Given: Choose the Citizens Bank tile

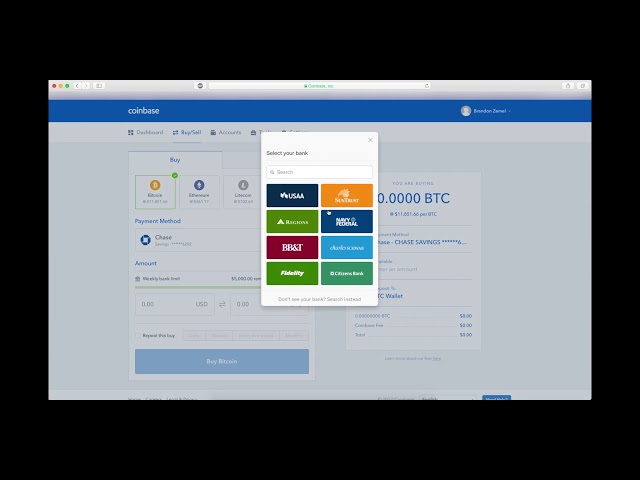Looking at the screenshot, I should tap(347, 273).
